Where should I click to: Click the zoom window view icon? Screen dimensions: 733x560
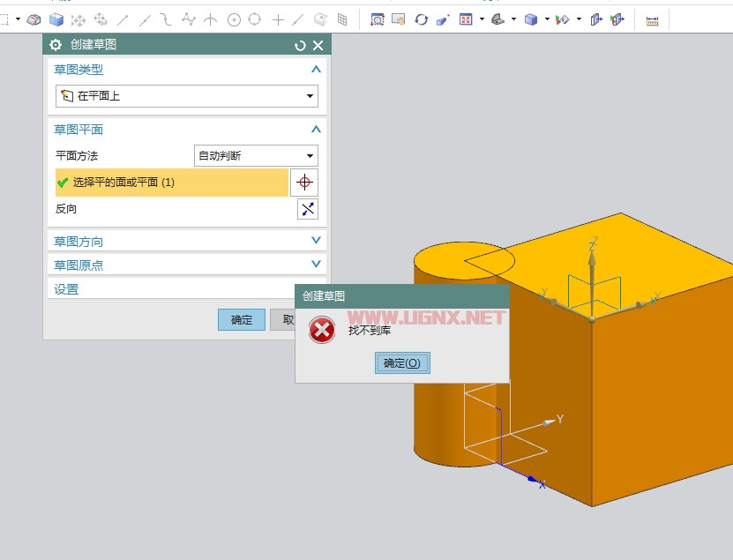[x=377, y=19]
